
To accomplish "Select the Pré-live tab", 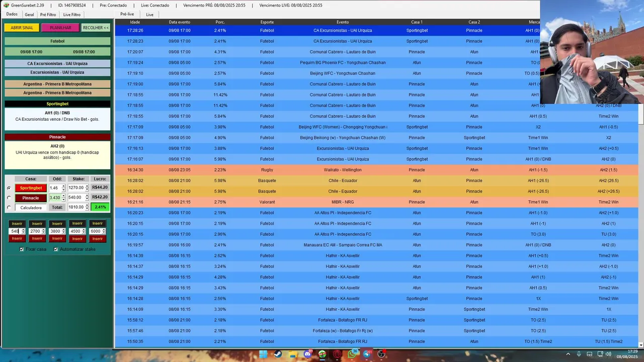I will pos(127,14).
